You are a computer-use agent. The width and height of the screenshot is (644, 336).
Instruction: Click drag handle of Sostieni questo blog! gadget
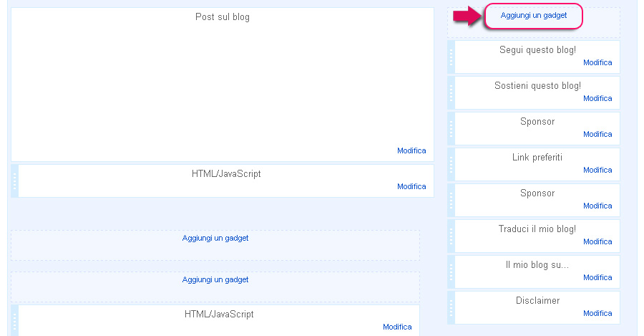[451, 92]
